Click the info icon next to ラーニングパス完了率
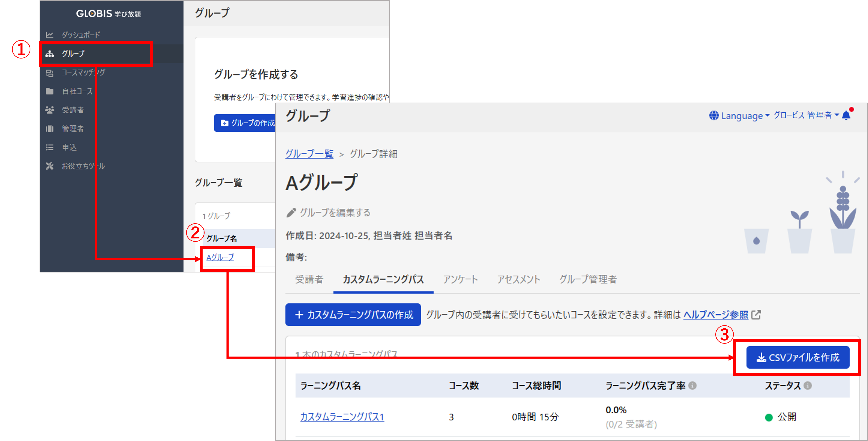868x441 pixels. pos(692,385)
